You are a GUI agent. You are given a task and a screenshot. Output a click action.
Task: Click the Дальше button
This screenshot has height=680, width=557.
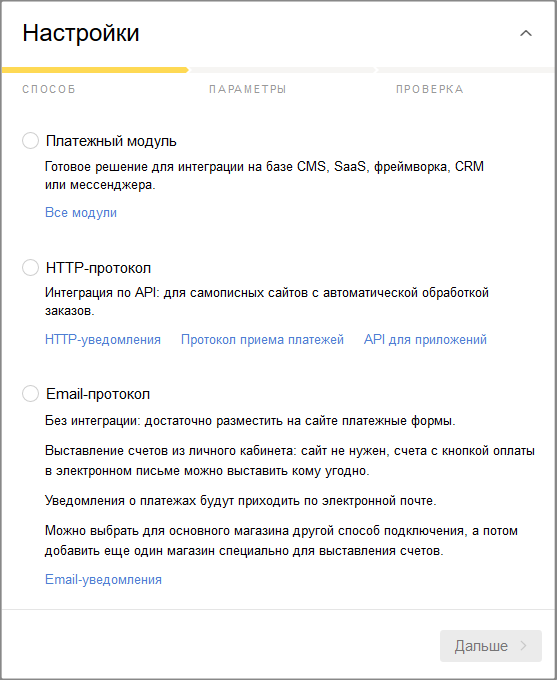[491, 646]
